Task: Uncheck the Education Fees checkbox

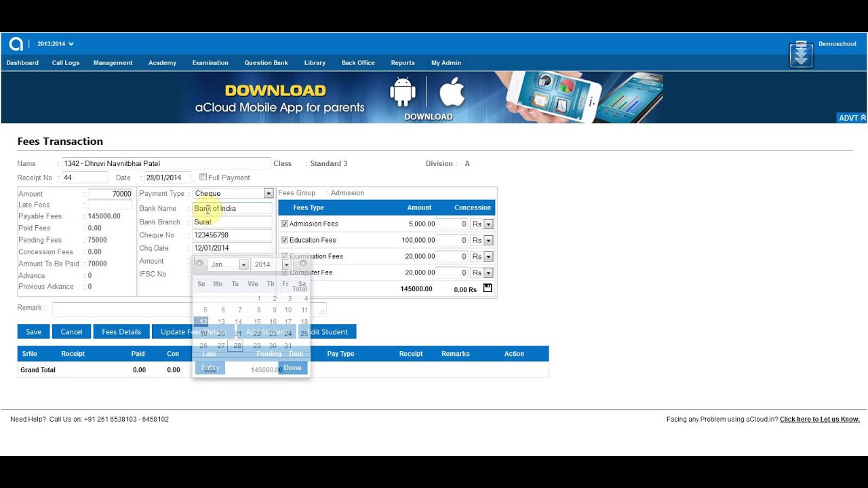Action: tap(285, 240)
